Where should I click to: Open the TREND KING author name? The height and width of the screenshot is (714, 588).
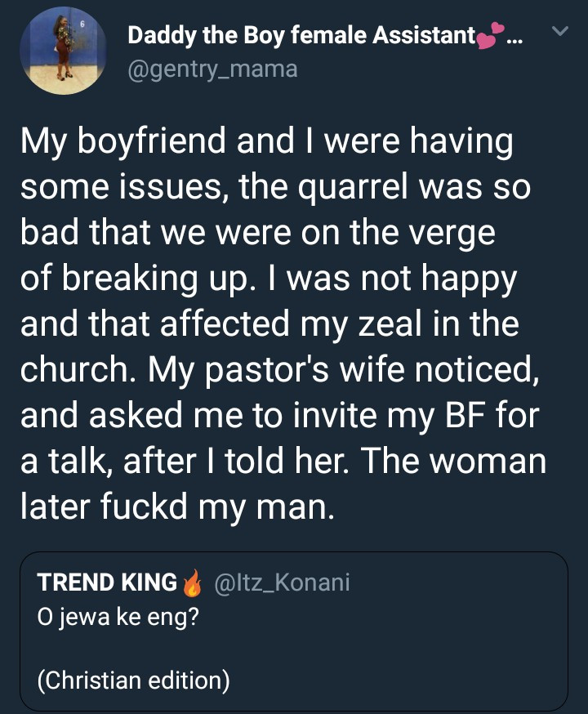[x=107, y=582]
